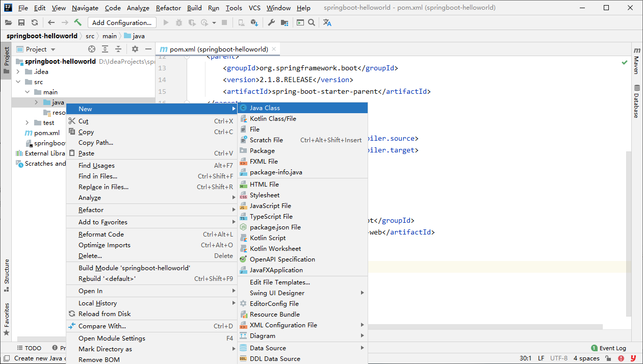
Task: Open Project Structure from the toolbar
Action: click(x=285, y=22)
